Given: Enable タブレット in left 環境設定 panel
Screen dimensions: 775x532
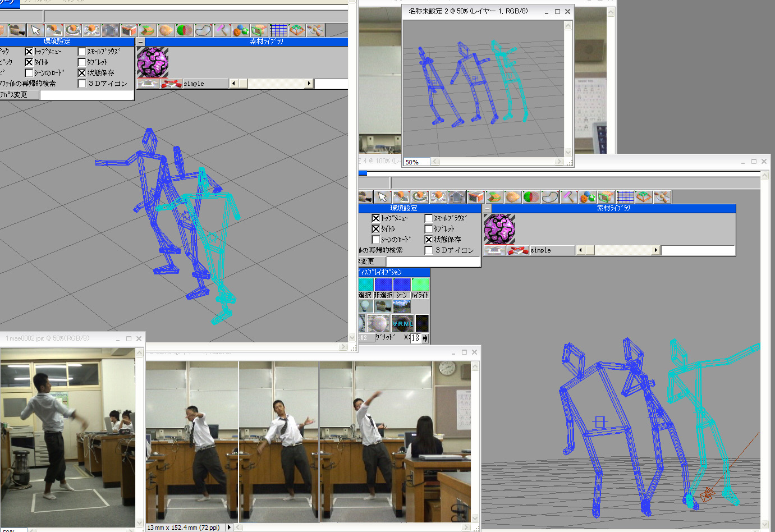Looking at the screenshot, I should pyautogui.click(x=82, y=62).
